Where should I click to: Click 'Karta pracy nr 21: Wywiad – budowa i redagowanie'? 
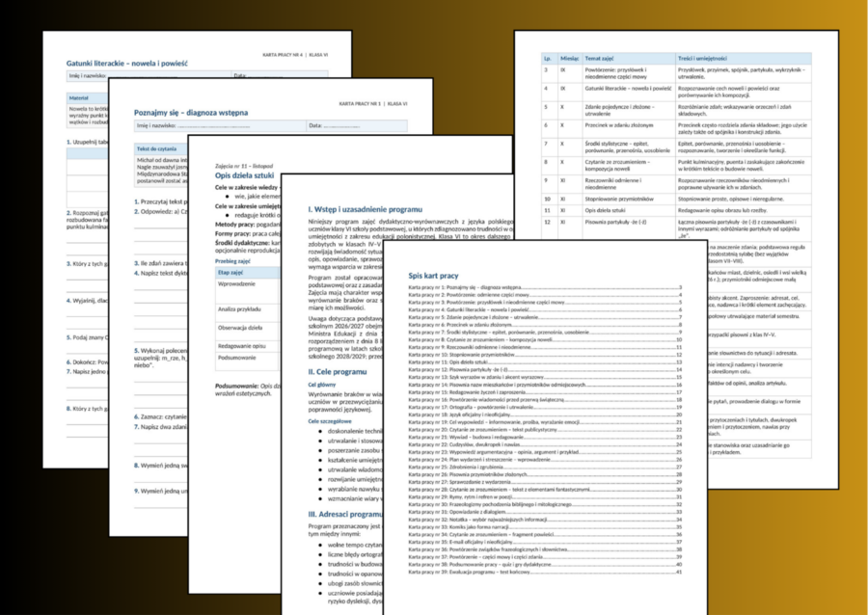(x=545, y=437)
